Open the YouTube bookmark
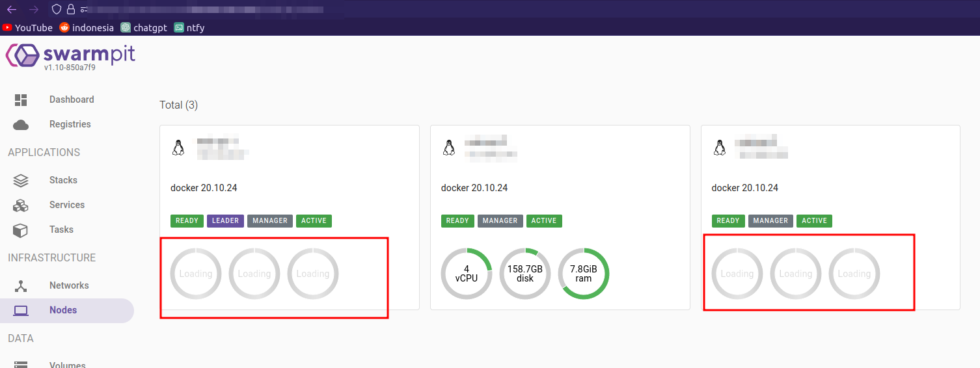The width and height of the screenshot is (980, 368). point(27,27)
